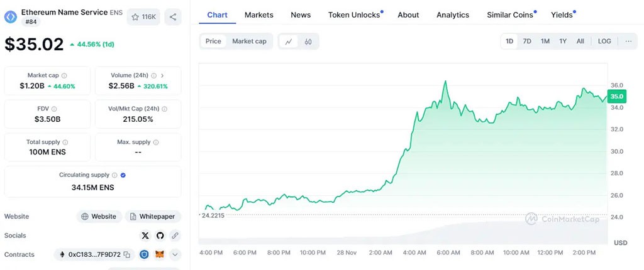Expand Volume (24h) details arrow
The height and width of the screenshot is (270, 644).
coord(162,75)
